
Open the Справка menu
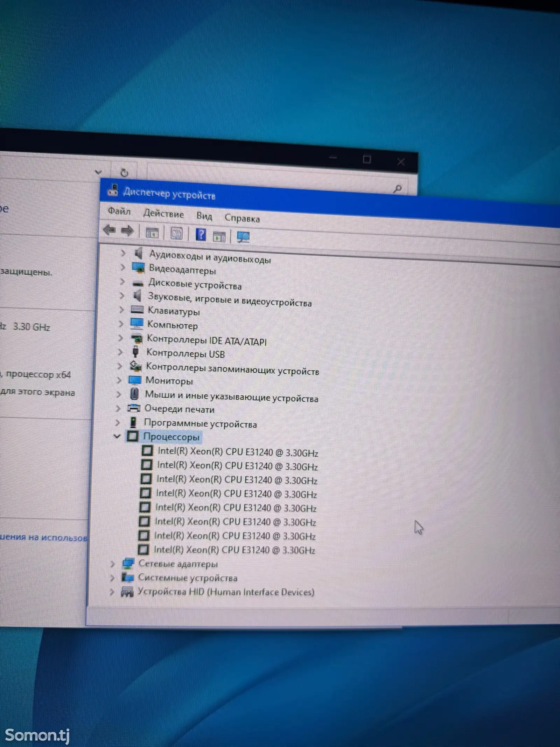point(242,218)
